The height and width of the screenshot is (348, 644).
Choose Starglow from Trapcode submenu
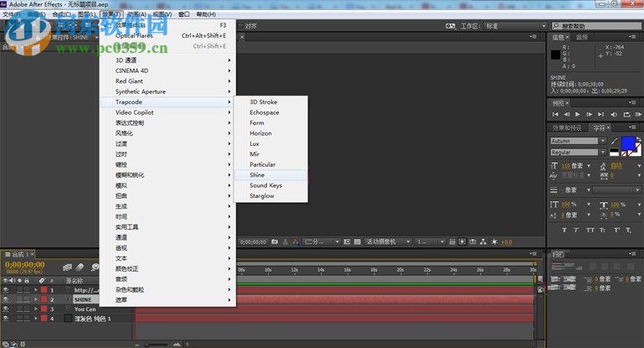click(x=270, y=195)
